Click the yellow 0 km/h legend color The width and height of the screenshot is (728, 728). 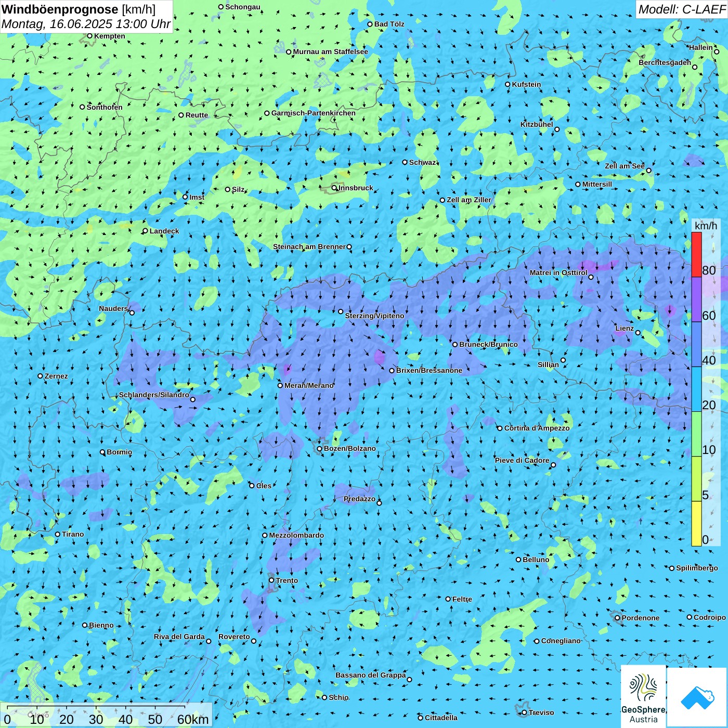click(696, 524)
